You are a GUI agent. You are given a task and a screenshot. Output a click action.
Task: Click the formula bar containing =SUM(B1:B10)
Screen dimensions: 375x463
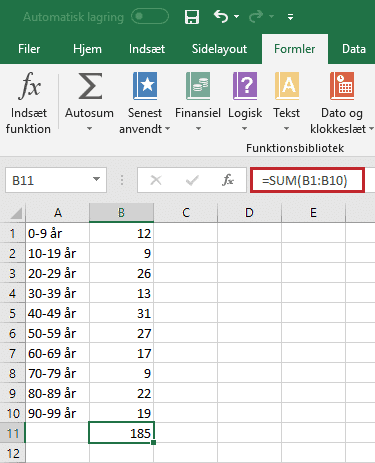307,180
